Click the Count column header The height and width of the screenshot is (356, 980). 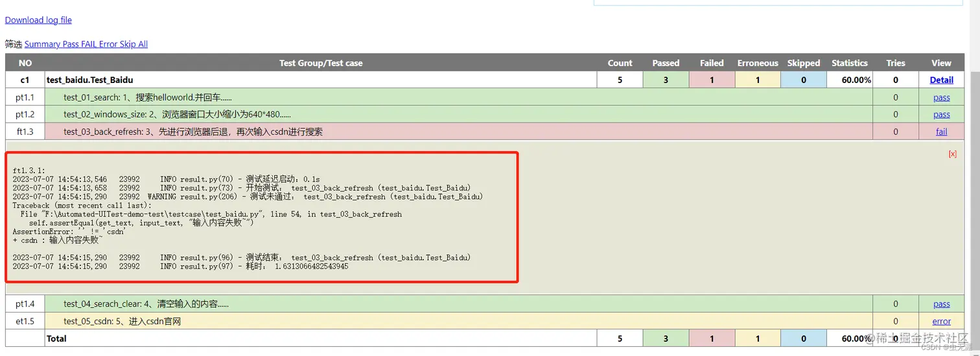point(620,63)
